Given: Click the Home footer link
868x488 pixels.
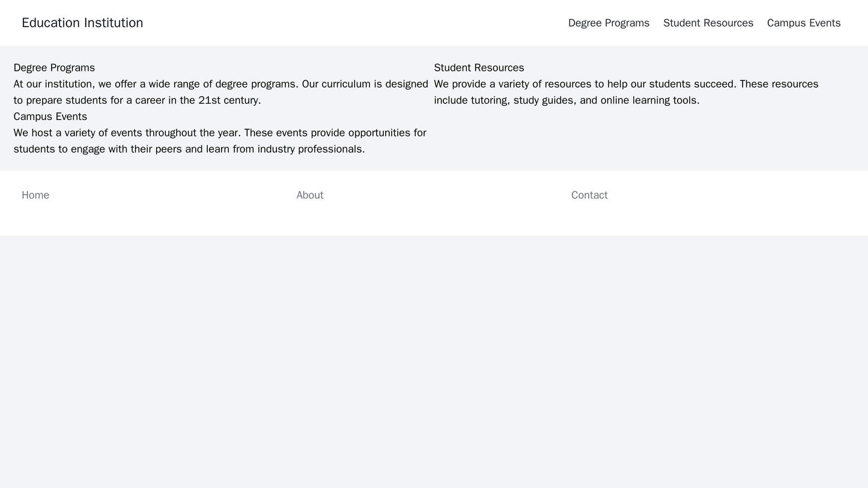Looking at the screenshot, I should click(x=35, y=195).
